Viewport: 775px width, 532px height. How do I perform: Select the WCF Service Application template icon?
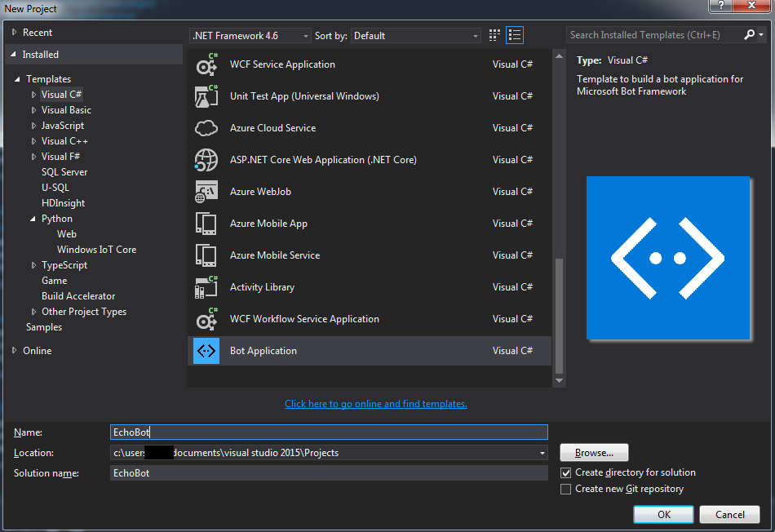click(206, 64)
